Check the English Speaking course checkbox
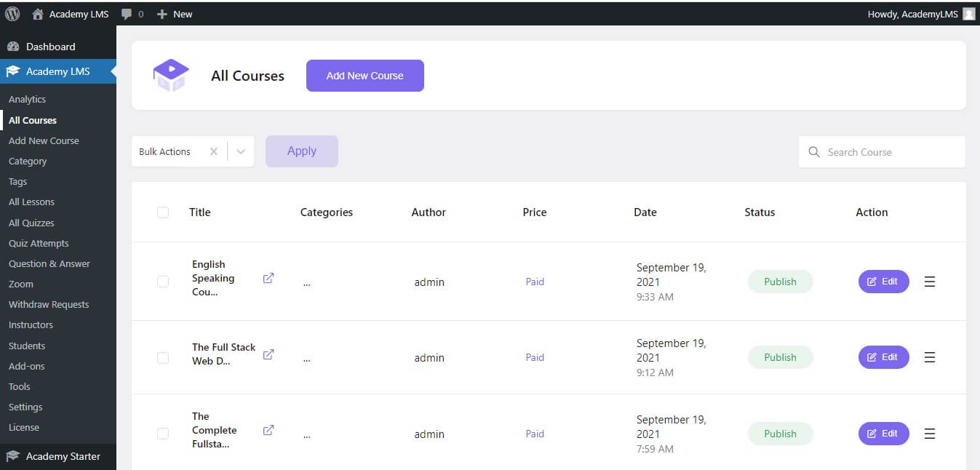 pyautogui.click(x=163, y=282)
